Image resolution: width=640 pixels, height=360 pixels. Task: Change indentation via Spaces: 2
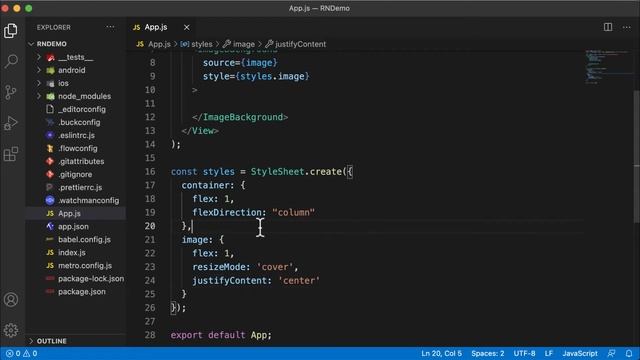[x=487, y=353]
